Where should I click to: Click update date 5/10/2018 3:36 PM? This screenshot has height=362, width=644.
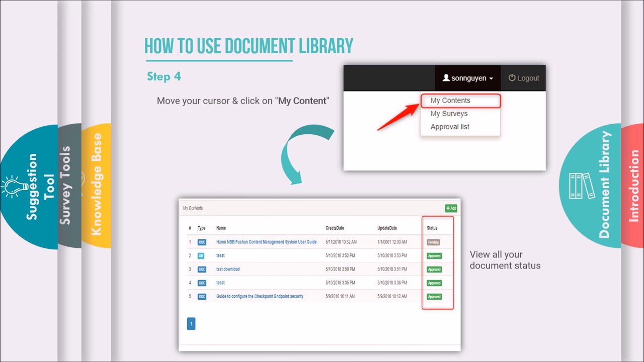click(392, 283)
